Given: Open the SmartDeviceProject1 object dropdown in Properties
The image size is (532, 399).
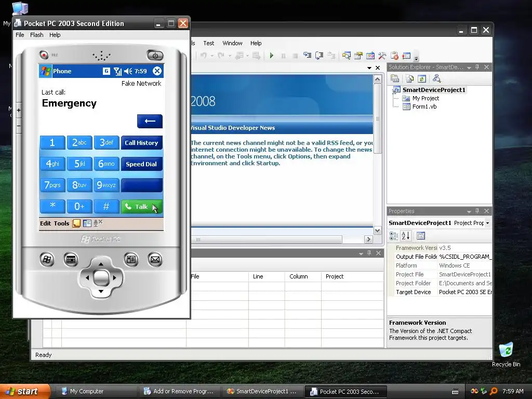Looking at the screenshot, I should tap(487, 223).
